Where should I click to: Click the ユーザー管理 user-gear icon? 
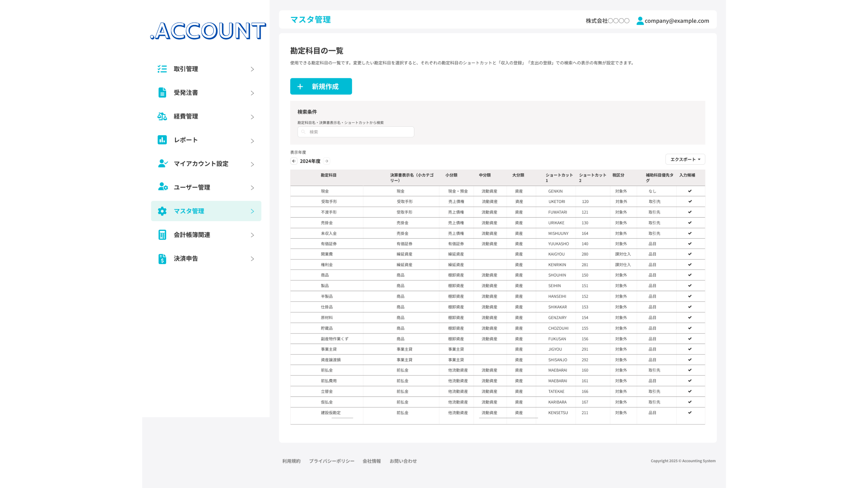(163, 187)
